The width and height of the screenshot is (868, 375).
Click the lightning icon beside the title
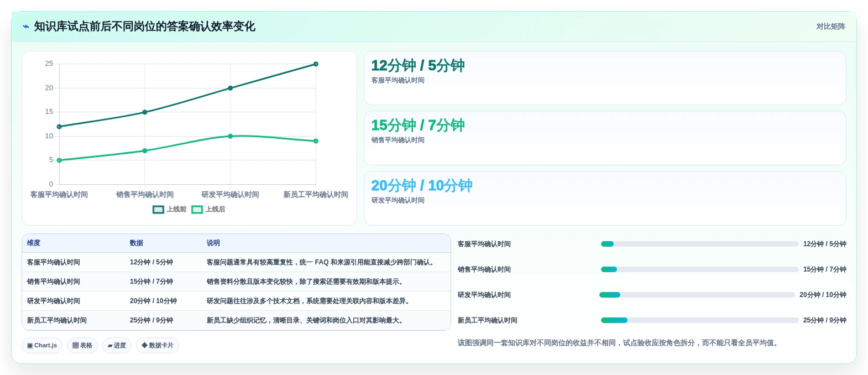coord(25,27)
